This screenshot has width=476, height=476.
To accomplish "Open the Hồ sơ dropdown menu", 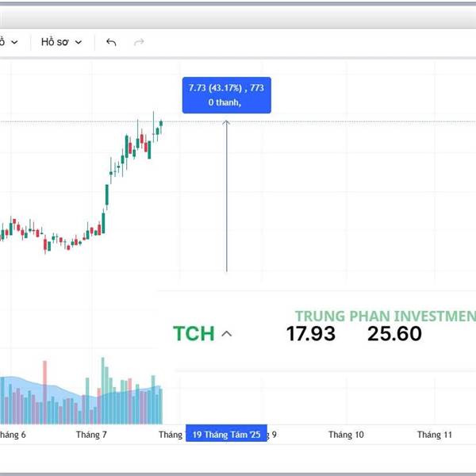I will coord(61,42).
